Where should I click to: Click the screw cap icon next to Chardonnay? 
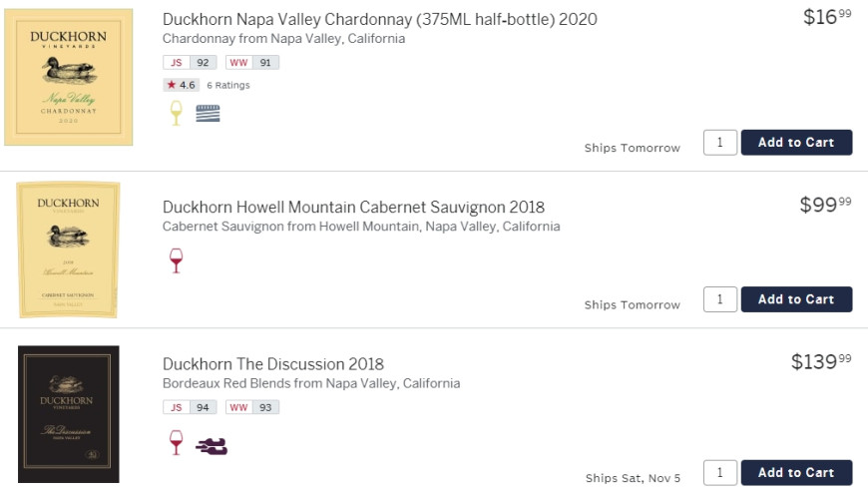pyautogui.click(x=208, y=113)
